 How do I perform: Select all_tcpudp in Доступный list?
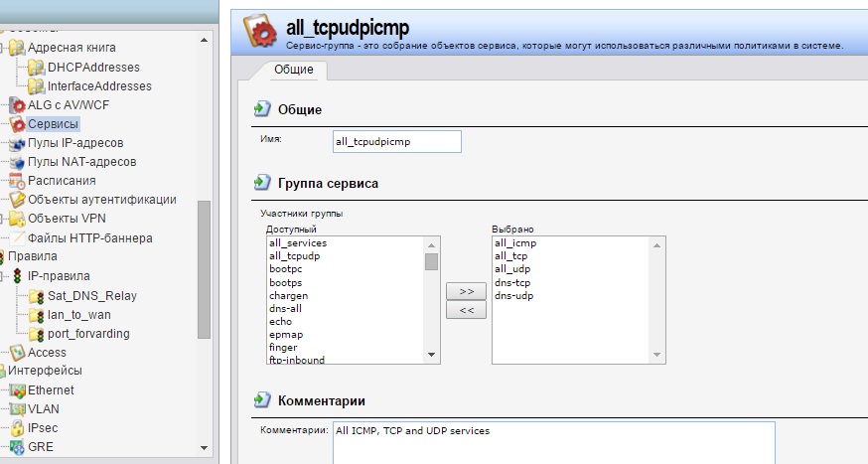click(x=295, y=255)
